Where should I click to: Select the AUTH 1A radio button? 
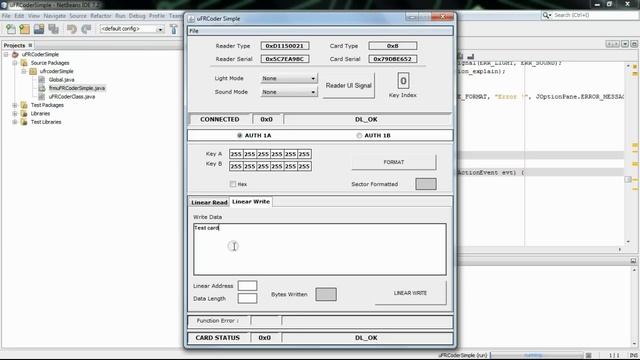click(x=240, y=135)
